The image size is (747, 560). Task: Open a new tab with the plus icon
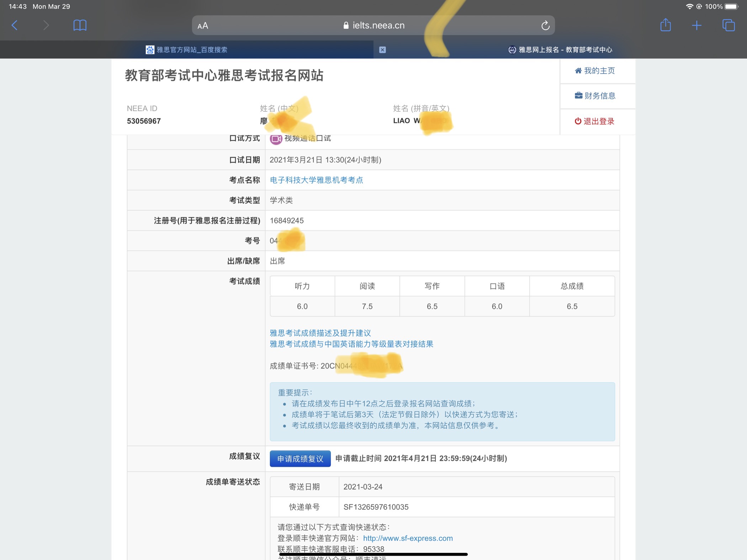(696, 25)
